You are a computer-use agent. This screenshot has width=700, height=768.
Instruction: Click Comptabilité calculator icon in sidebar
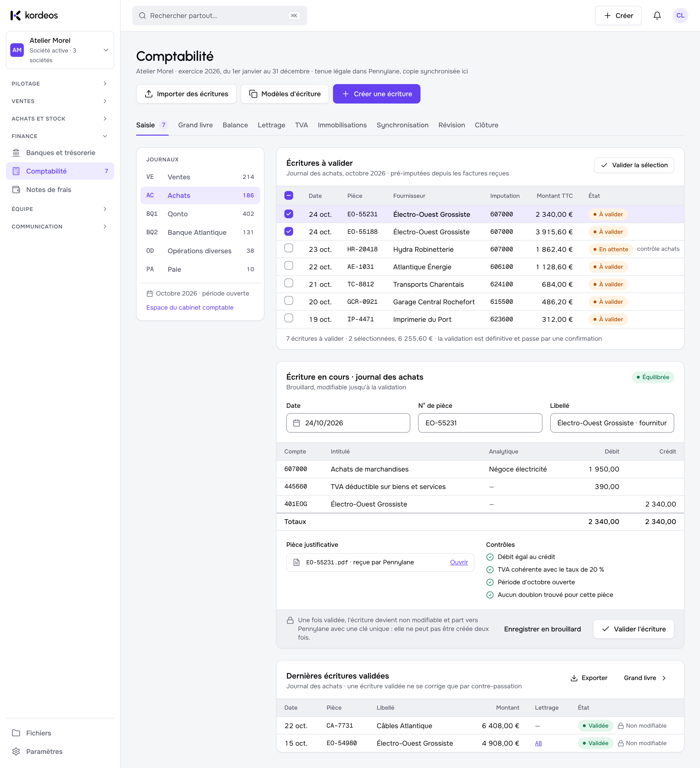(16, 171)
